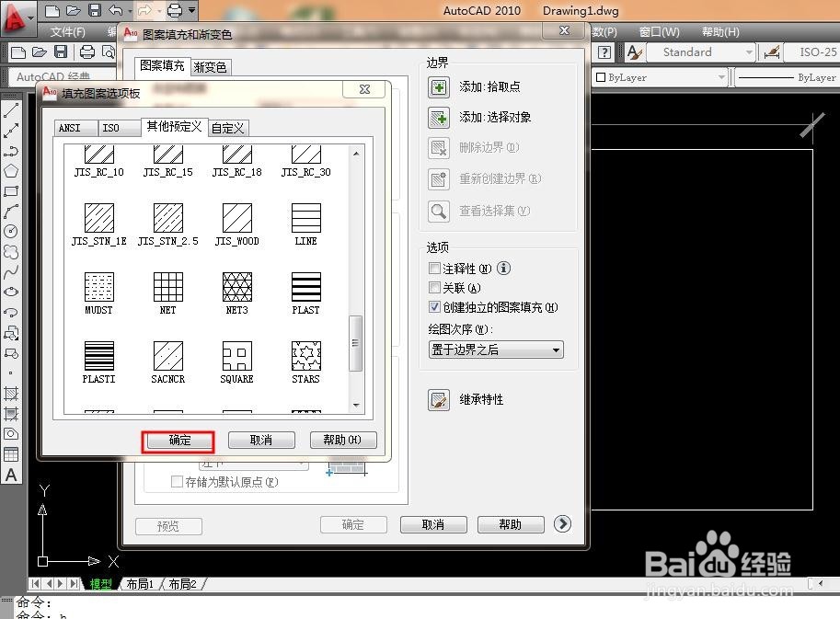The image size is (840, 619).
Task: Click the annotative info icon
Action: pos(503,268)
